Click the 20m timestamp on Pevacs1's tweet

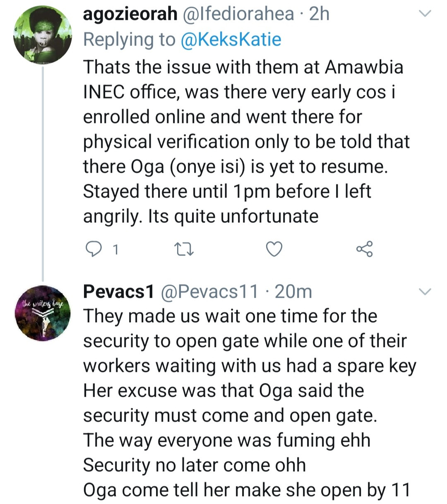[x=293, y=292]
